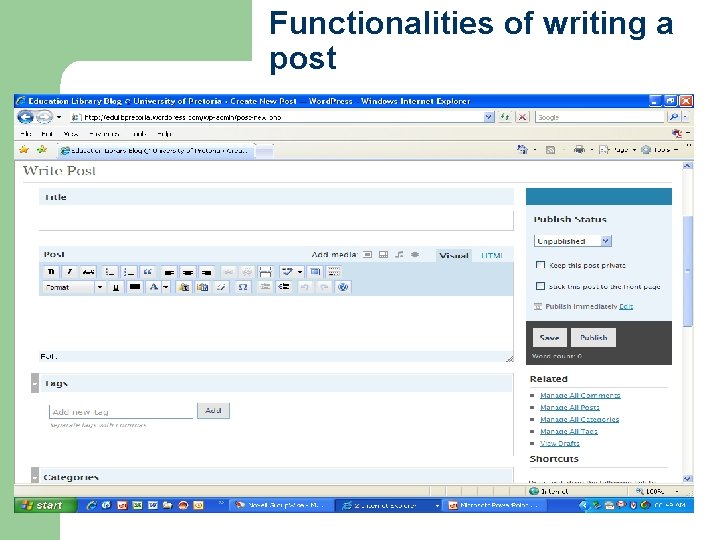Focus the post Title input field
720x540 pixels.
276,220
